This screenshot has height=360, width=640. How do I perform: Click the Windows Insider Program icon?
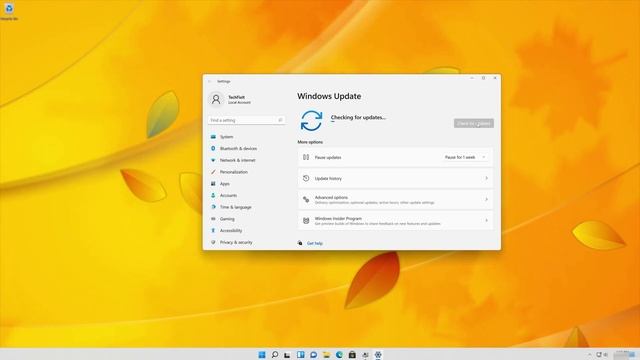coord(306,221)
